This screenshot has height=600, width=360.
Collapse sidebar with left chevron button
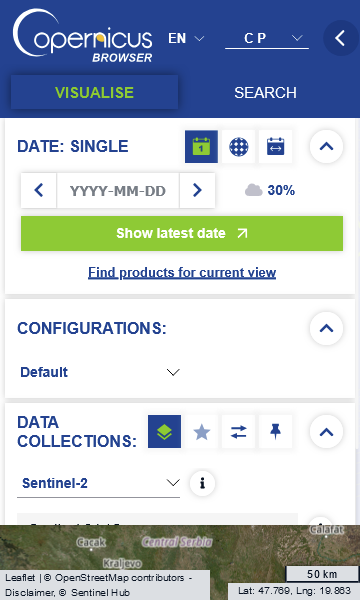pyautogui.click(x=340, y=38)
